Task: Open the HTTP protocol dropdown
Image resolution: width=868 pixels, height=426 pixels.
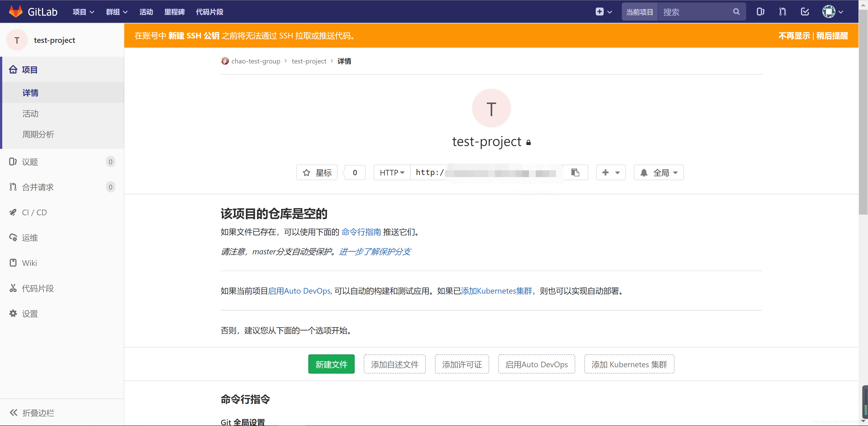Action: pos(392,173)
